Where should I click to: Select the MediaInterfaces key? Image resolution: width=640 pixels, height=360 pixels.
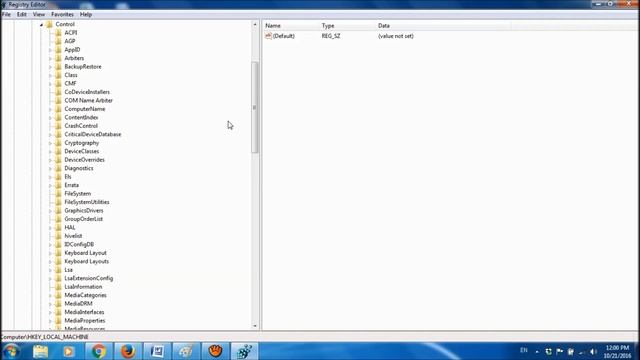pos(84,312)
